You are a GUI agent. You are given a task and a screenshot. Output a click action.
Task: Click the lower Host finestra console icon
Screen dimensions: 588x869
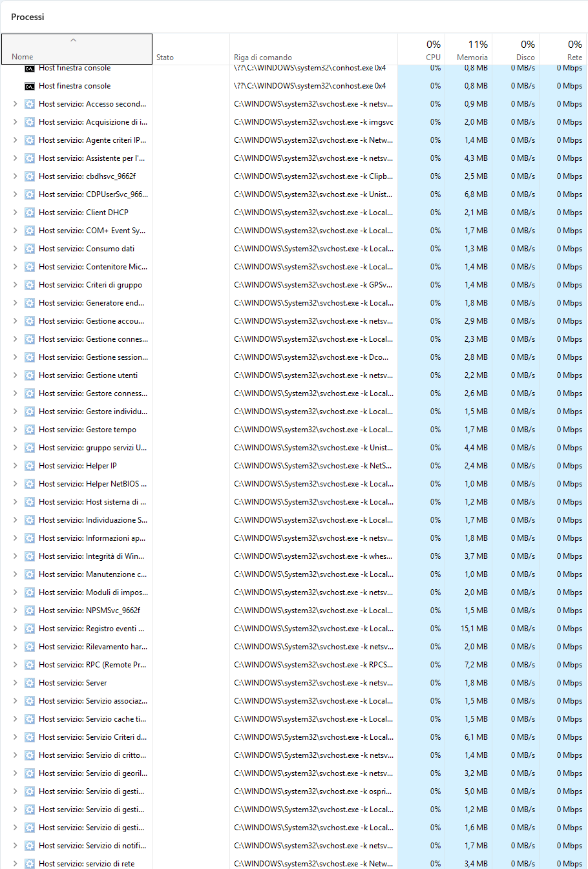pos(30,86)
